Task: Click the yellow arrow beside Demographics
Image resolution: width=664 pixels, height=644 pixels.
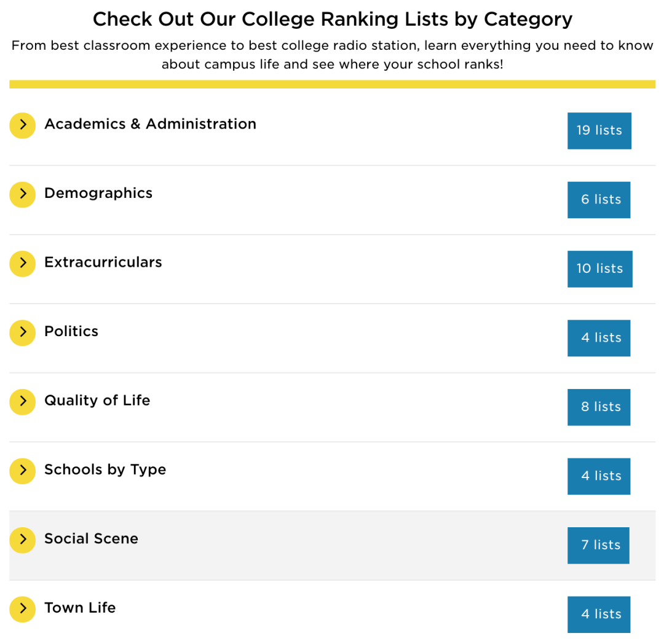Action: coord(23,194)
